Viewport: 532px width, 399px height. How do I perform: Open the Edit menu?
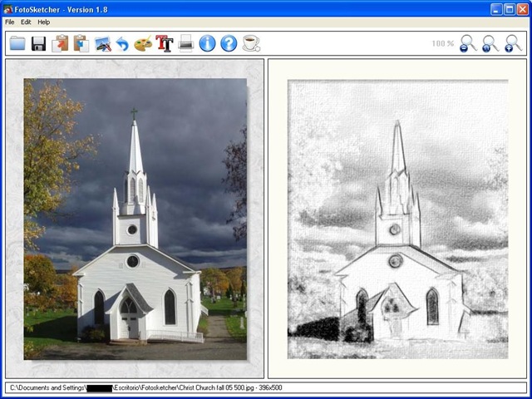(x=26, y=22)
